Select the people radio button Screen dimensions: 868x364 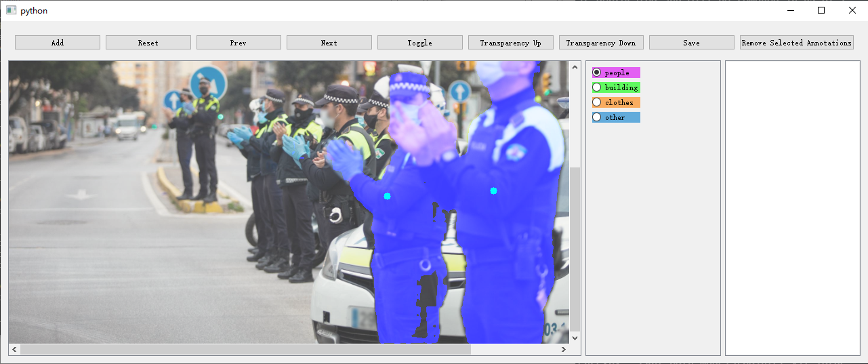coord(597,73)
